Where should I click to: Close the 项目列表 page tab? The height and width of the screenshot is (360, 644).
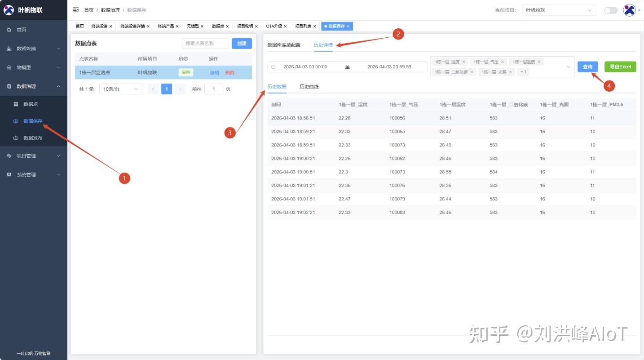[314, 27]
